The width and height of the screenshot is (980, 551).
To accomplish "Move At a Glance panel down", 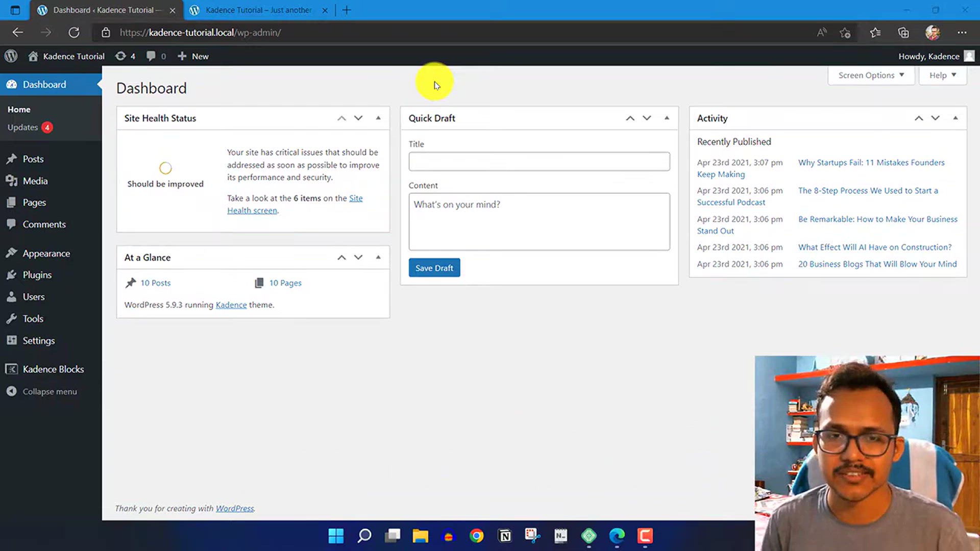I will pyautogui.click(x=358, y=258).
